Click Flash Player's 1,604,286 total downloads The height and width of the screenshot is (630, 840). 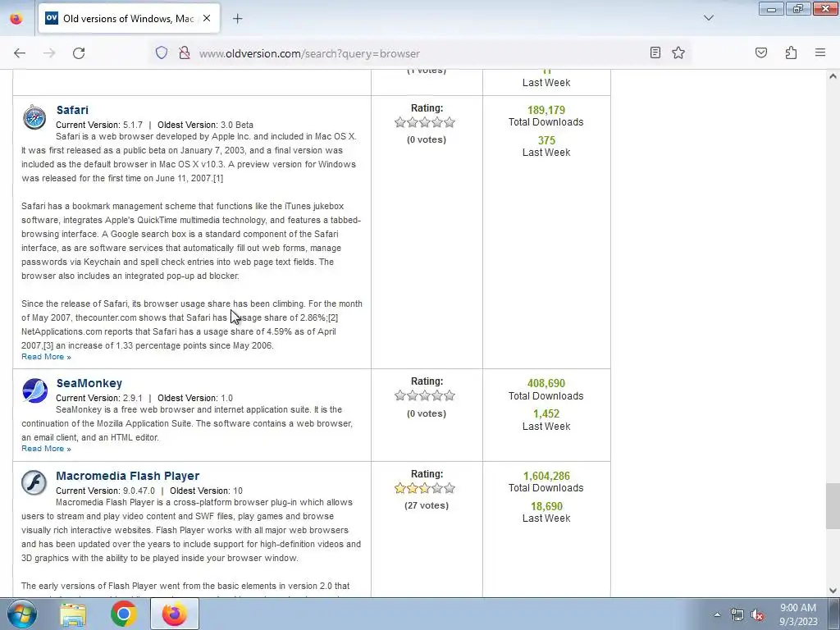tap(546, 477)
